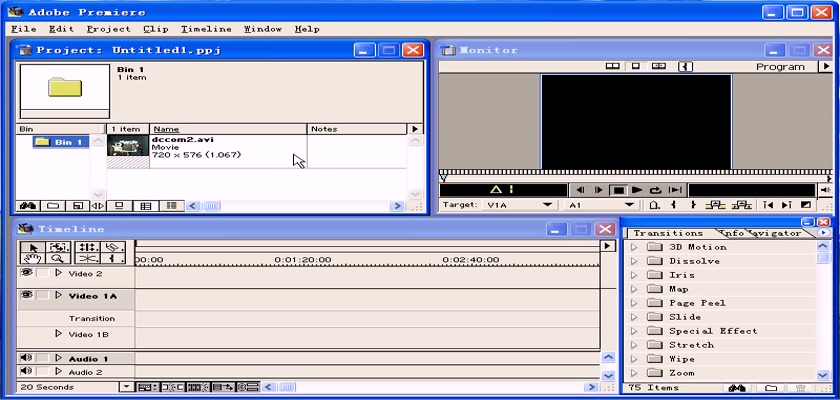Mute the Audio 2 track speaker

[26, 371]
